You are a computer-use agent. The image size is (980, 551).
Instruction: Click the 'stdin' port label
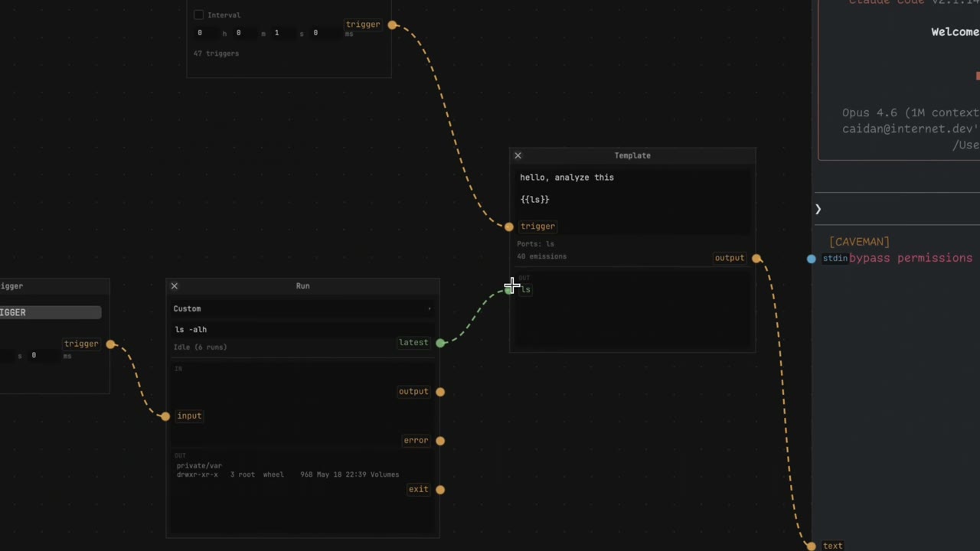[835, 259]
